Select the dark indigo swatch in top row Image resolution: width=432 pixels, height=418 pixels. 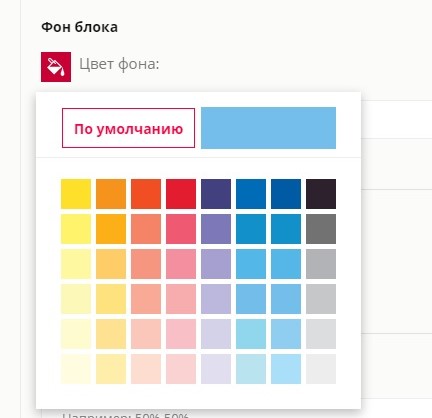coord(216,194)
